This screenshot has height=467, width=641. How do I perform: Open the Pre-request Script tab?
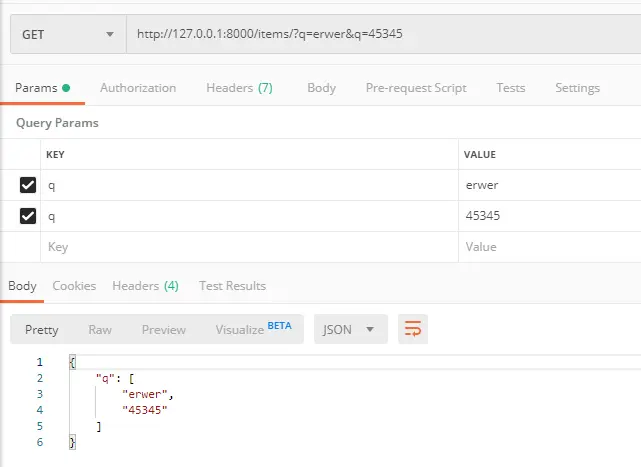point(416,88)
